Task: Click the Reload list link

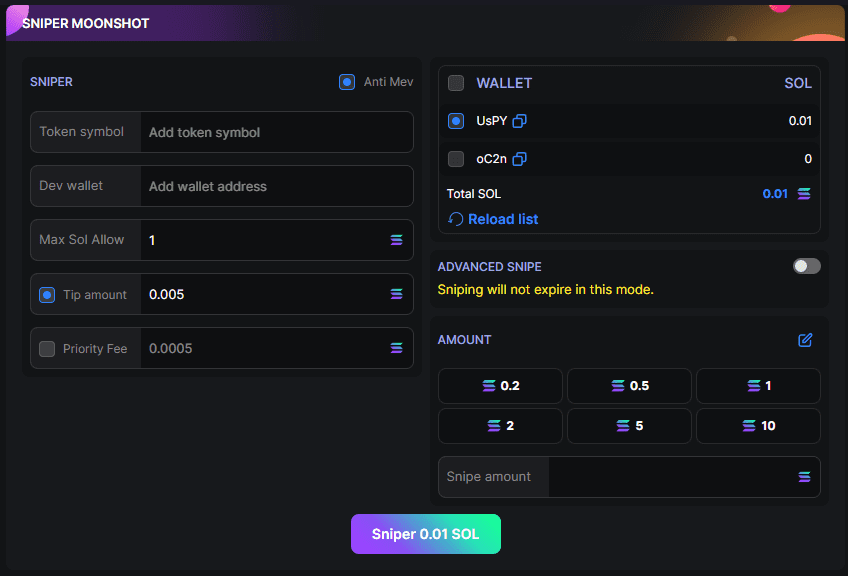Action: [502, 219]
